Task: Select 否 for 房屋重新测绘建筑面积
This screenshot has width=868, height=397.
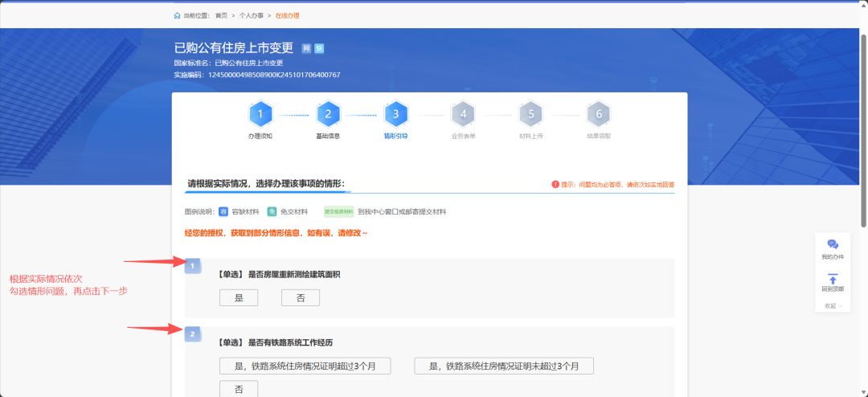Action: tap(300, 297)
